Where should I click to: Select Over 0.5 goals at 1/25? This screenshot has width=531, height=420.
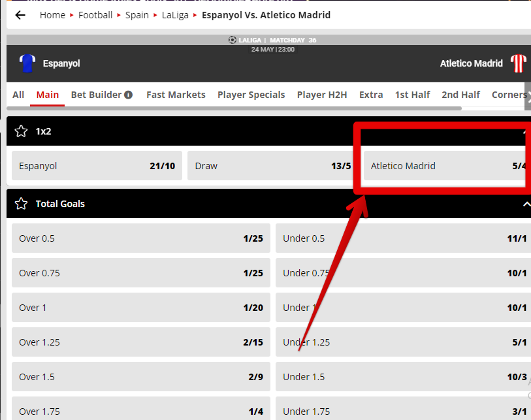pos(141,238)
